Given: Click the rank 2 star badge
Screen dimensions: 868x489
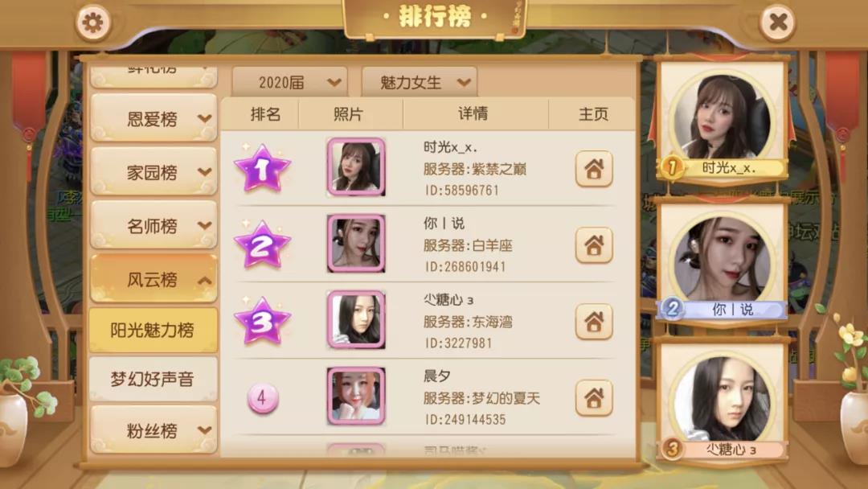Looking at the screenshot, I should pyautogui.click(x=262, y=244).
